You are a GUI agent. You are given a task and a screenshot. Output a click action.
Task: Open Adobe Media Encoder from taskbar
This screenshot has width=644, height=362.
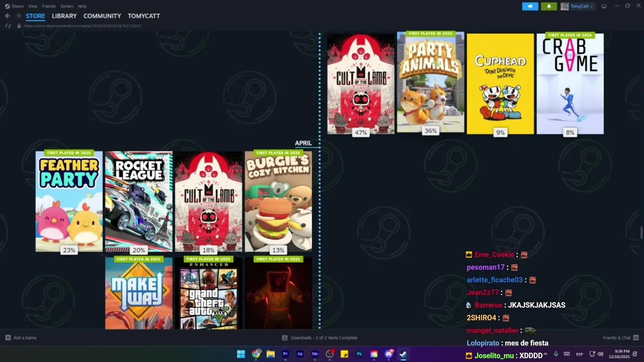pyautogui.click(x=315, y=354)
